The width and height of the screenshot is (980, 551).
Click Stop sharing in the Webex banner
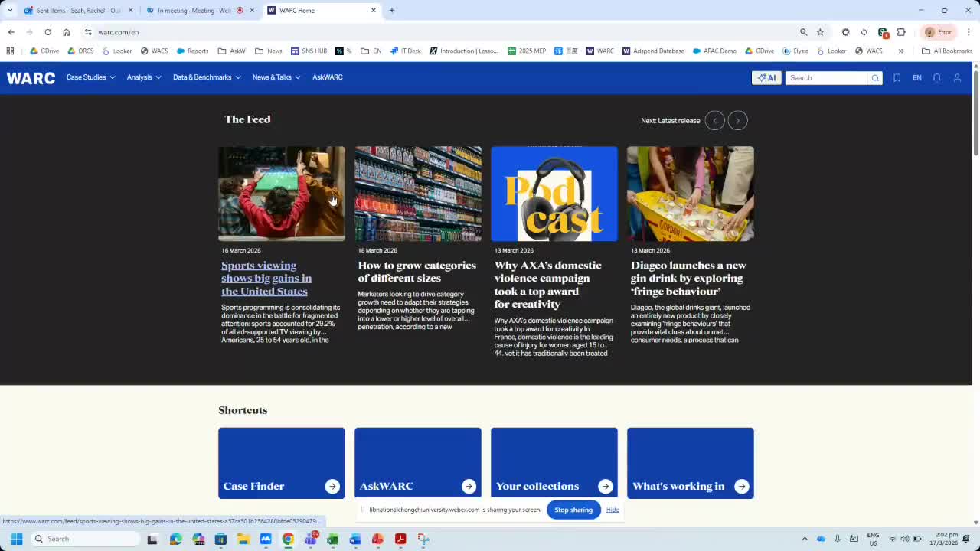573,510
